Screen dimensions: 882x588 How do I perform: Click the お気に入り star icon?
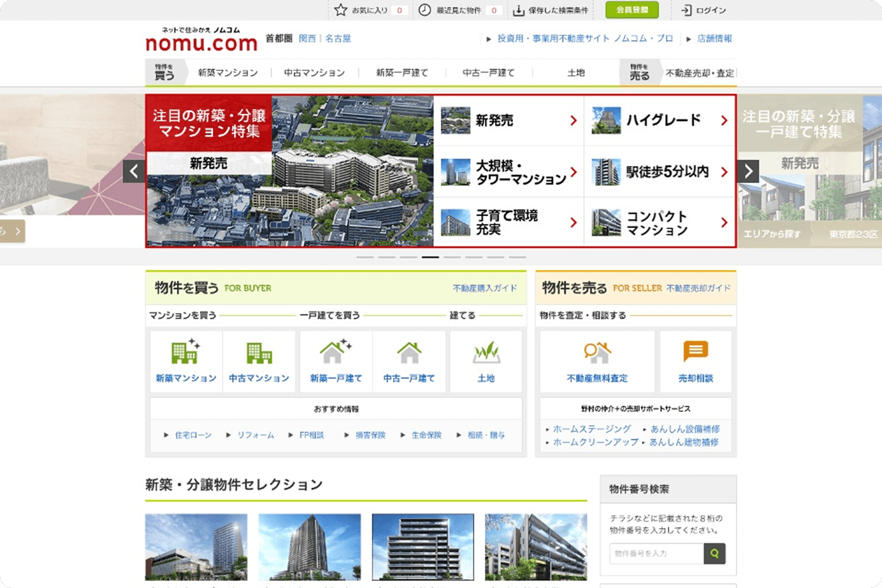point(340,10)
